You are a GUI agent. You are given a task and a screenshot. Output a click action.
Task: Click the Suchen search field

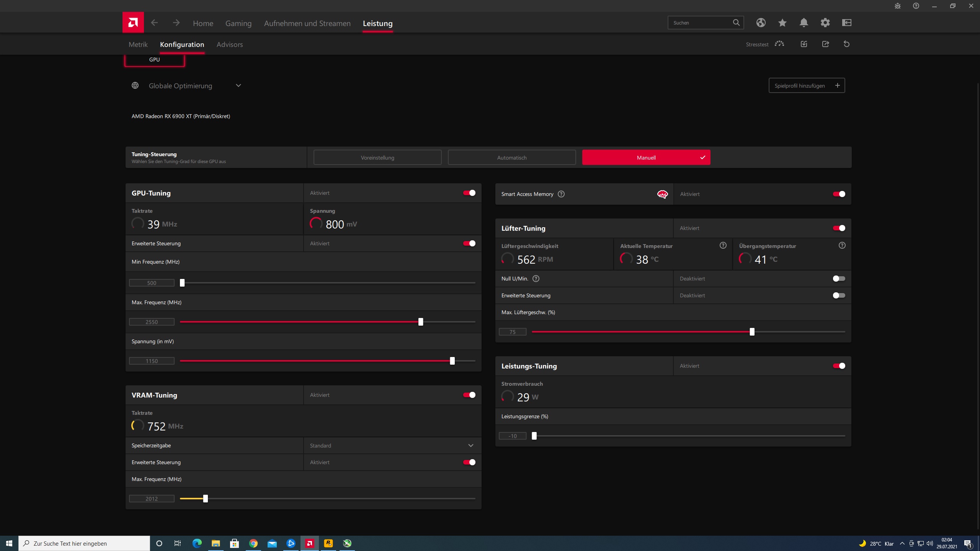(700, 23)
